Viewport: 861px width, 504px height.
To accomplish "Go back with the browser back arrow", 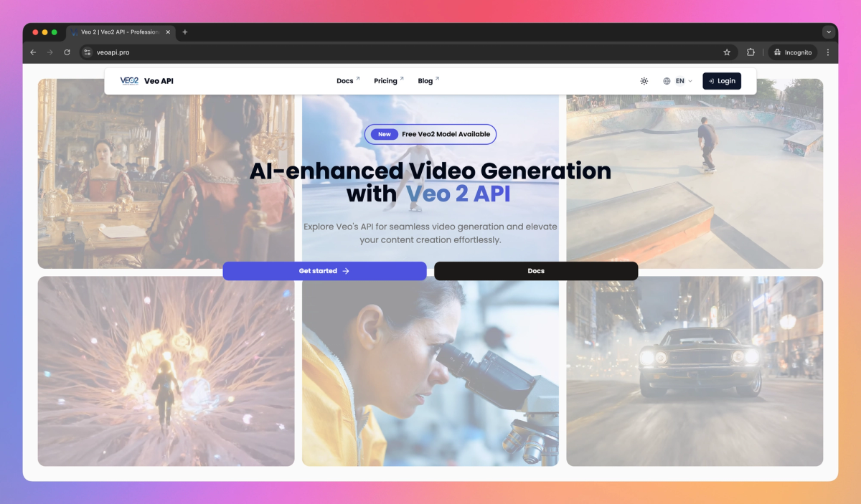I will coord(33,52).
